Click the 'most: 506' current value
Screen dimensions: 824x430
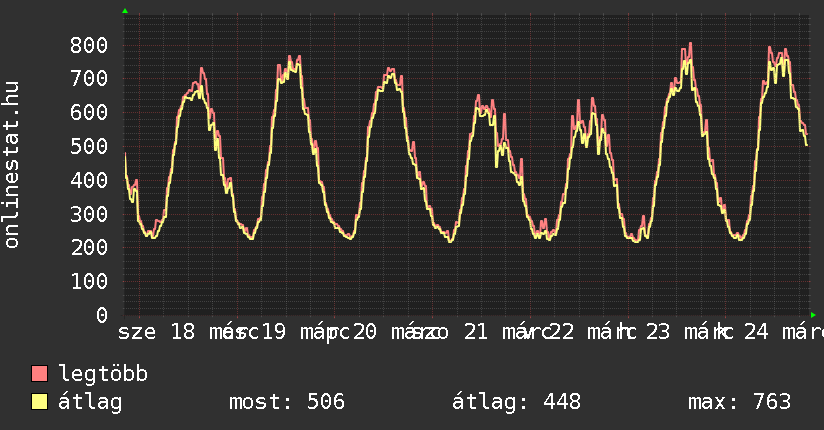point(287,402)
